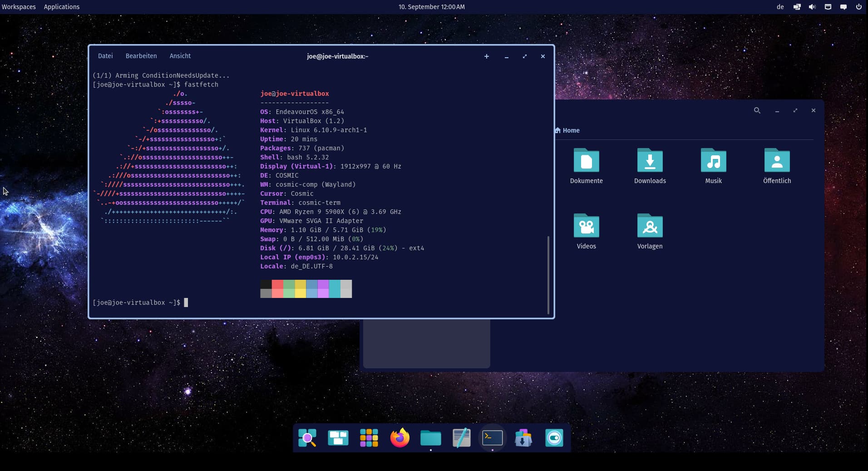Select the terminal icon in the dock

point(493,438)
